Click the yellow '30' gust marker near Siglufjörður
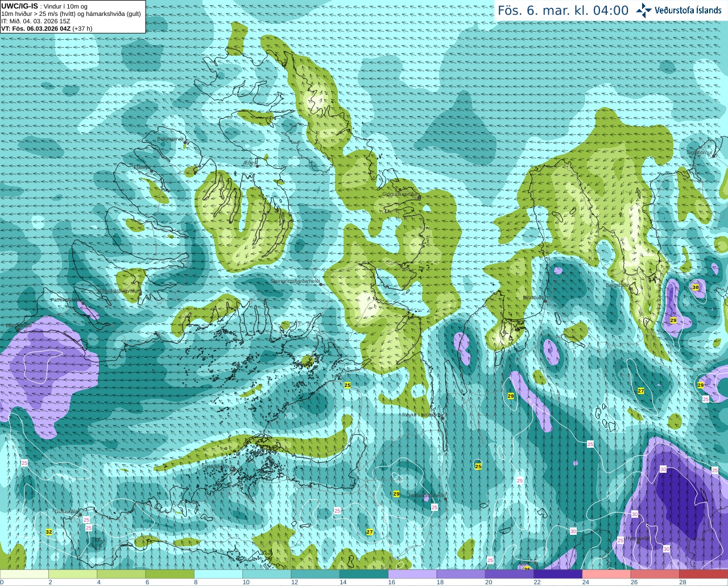The image size is (728, 586). [695, 287]
